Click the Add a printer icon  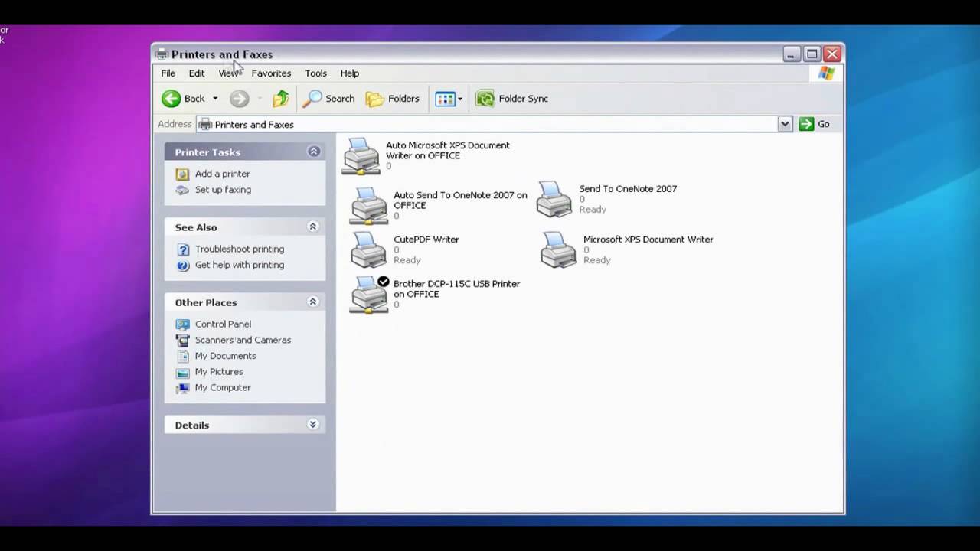[x=182, y=174]
